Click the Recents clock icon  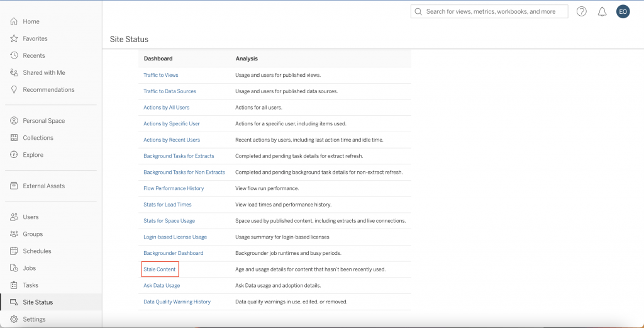(x=14, y=55)
